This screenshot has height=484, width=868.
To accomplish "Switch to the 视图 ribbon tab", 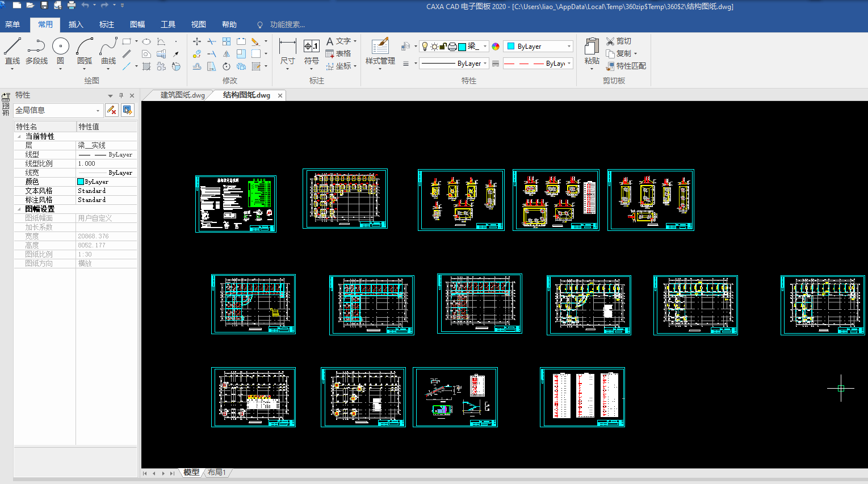I will (199, 24).
